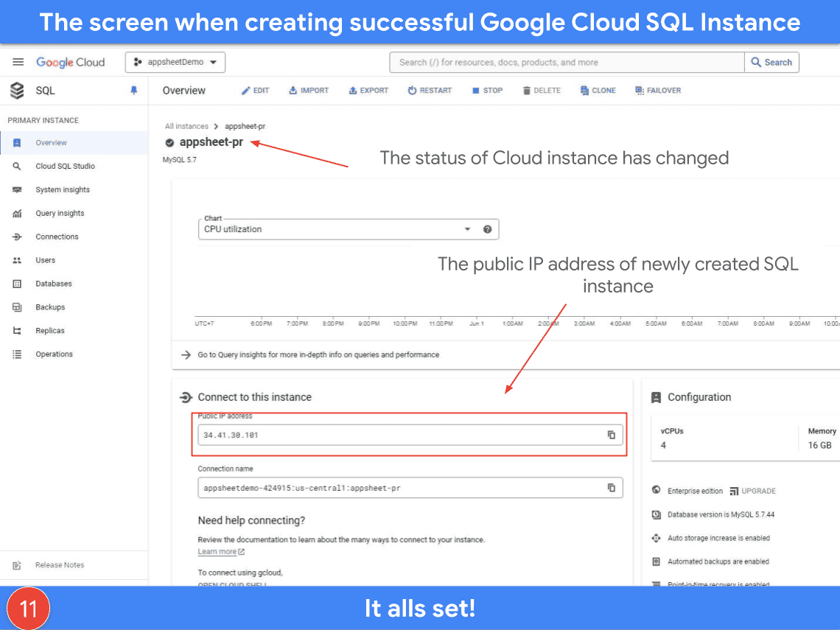Click the pin icon next to SQL

(133, 91)
